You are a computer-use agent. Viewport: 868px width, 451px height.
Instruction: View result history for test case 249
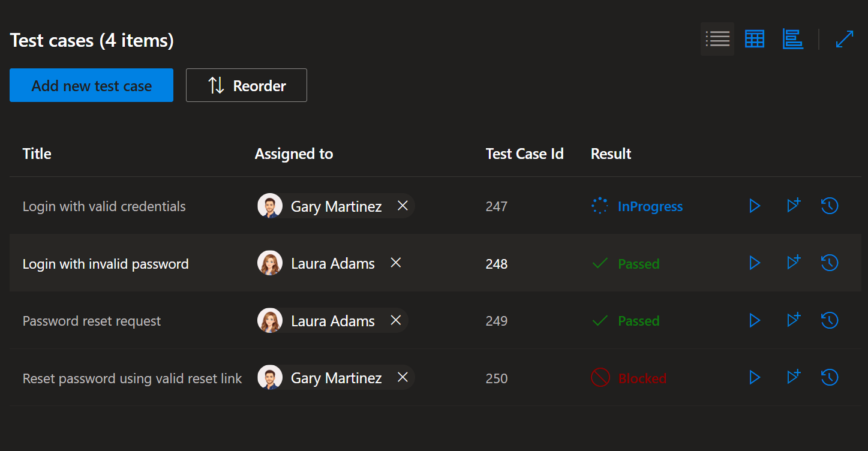[830, 320]
